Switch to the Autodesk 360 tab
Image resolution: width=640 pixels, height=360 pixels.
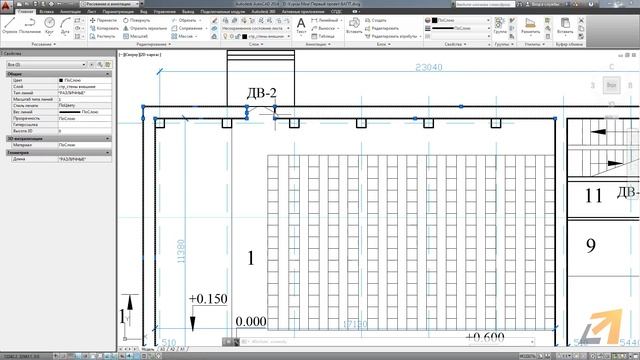(x=263, y=11)
